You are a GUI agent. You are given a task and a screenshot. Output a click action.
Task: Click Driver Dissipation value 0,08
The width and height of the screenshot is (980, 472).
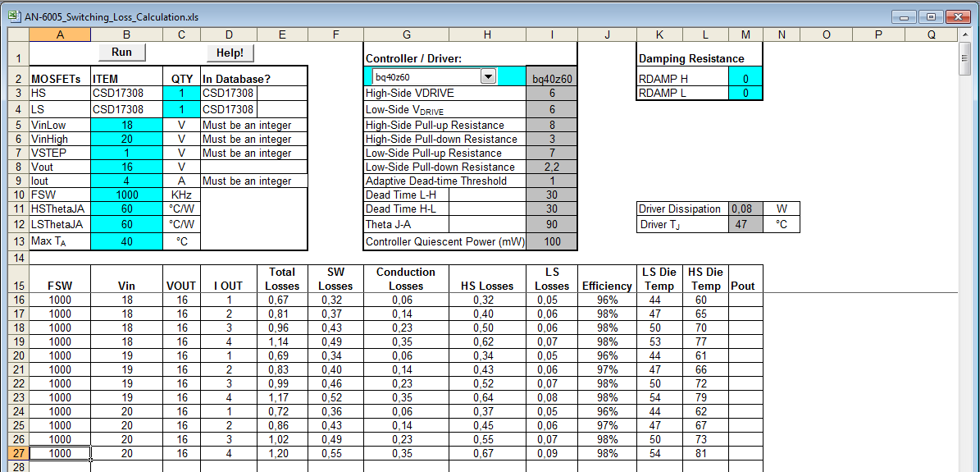click(x=745, y=209)
